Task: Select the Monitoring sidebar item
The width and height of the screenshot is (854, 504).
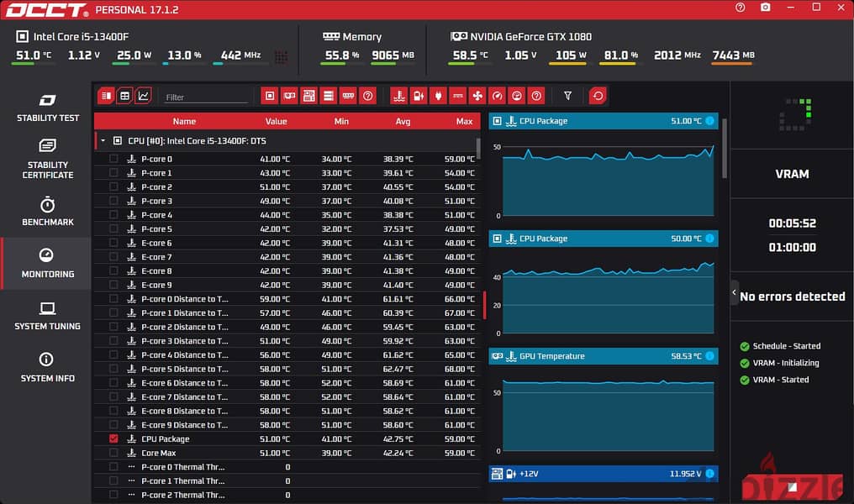Action: 47,264
